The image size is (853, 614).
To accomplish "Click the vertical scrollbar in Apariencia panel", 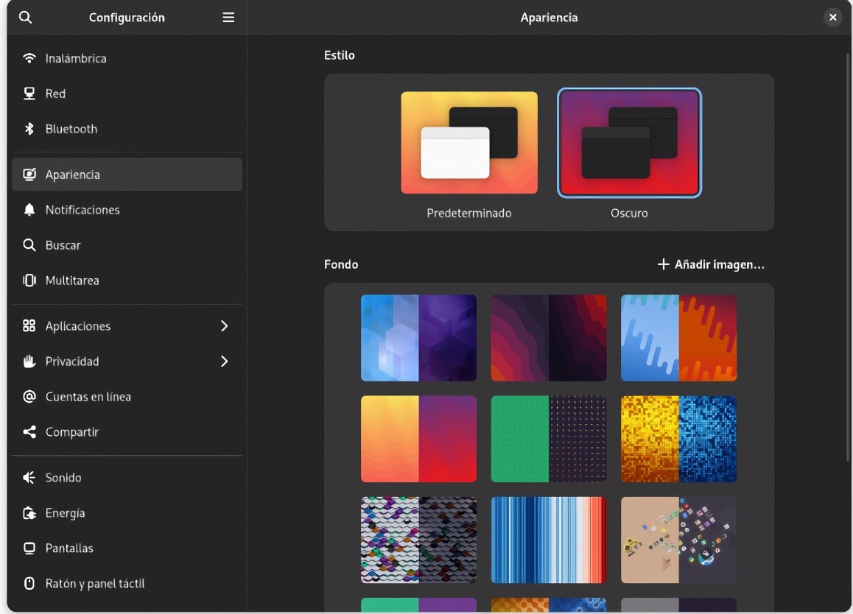I will click(848, 258).
